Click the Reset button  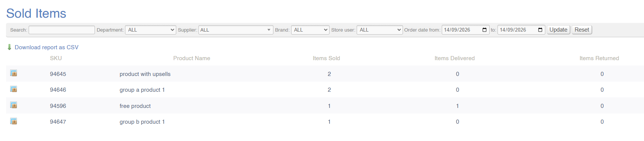click(582, 30)
